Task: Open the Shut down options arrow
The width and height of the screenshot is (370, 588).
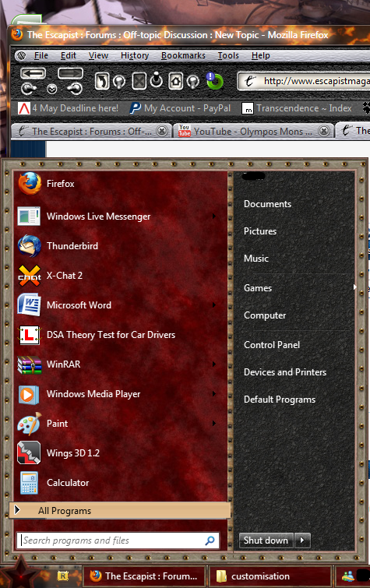Action: pos(302,540)
